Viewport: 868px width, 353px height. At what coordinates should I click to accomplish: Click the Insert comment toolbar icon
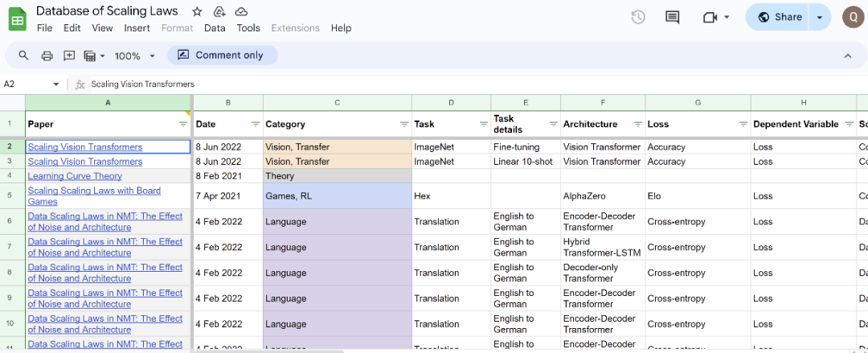tap(69, 55)
